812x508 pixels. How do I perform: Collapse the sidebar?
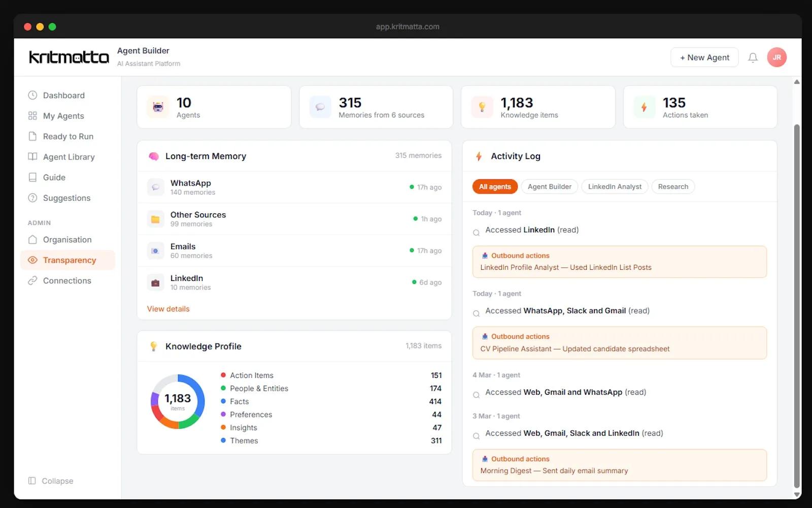tap(51, 481)
